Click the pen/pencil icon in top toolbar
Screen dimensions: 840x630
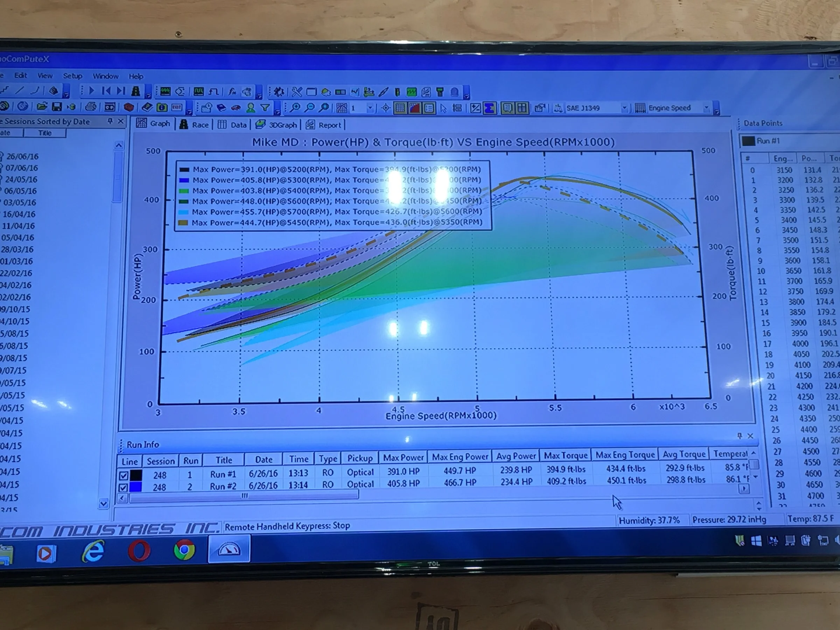[x=384, y=92]
